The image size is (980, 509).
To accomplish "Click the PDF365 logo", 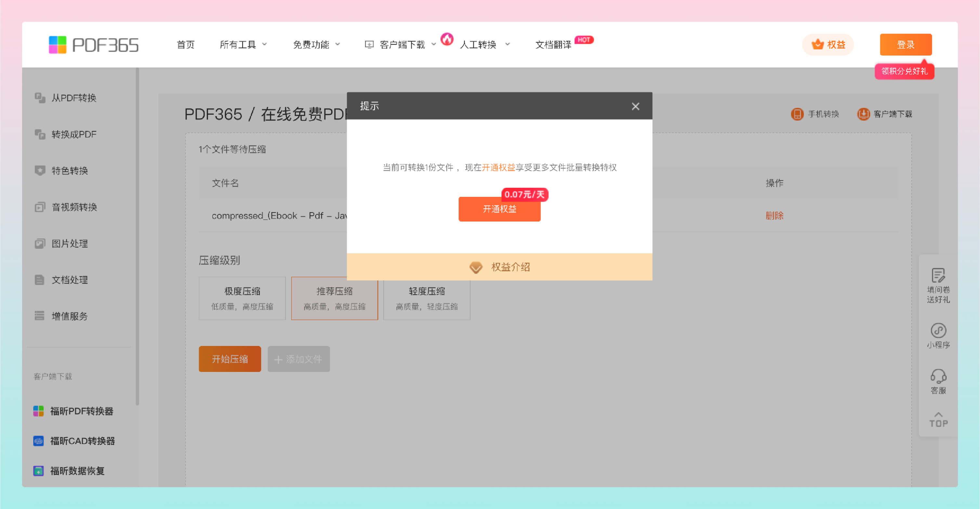I will click(93, 45).
